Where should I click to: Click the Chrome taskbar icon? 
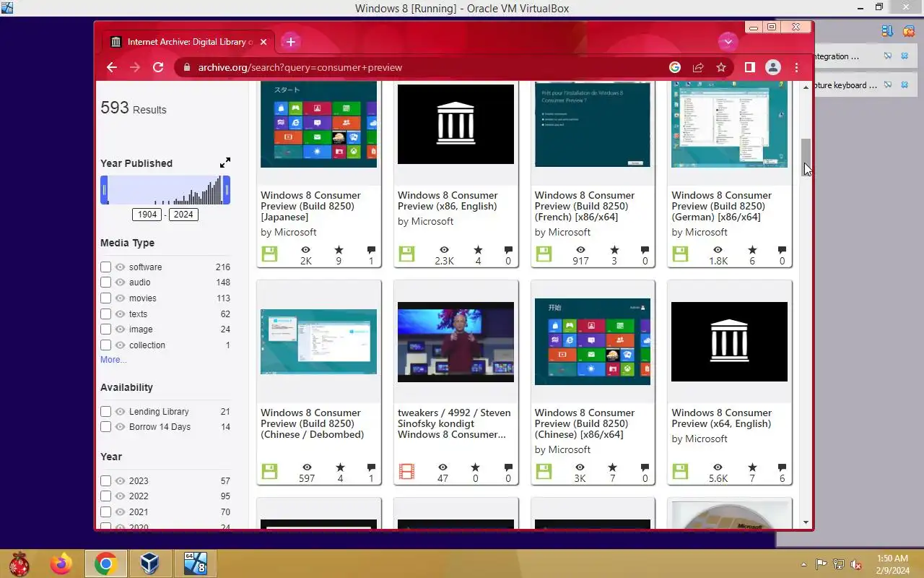click(x=105, y=564)
